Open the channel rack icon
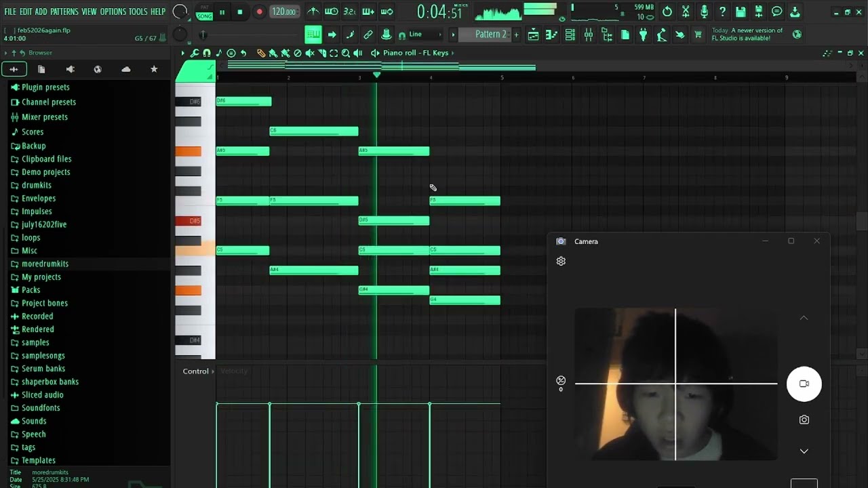 click(570, 35)
